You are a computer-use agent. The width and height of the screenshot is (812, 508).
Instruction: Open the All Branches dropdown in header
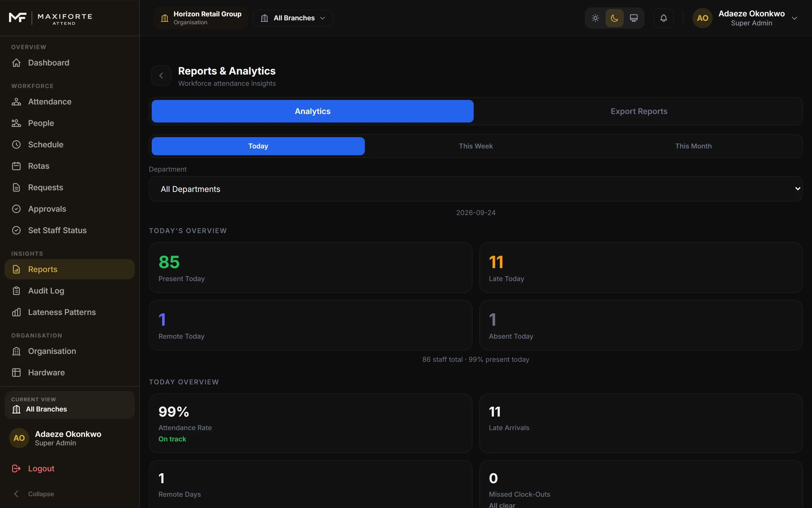coord(293,18)
